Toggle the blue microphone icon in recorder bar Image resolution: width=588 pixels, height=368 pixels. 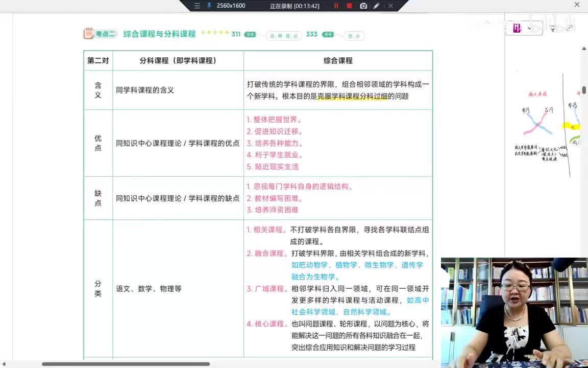[x=209, y=6]
